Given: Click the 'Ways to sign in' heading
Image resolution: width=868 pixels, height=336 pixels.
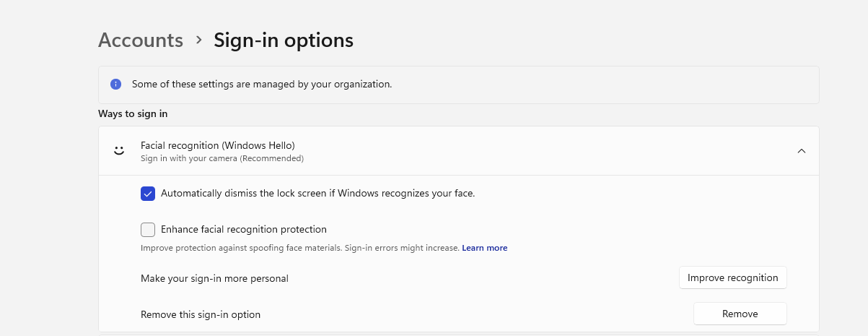Looking at the screenshot, I should coord(133,113).
